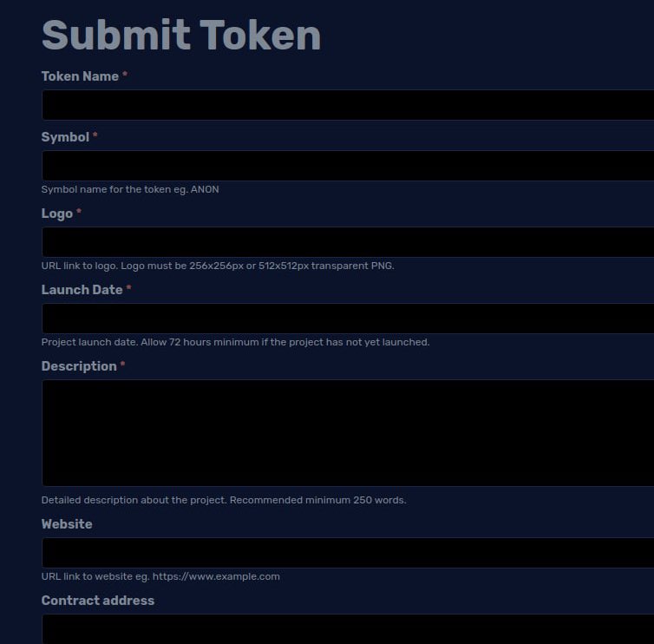Click the Logo URL input box
Image resolution: width=654 pixels, height=644 pixels.
point(348,242)
